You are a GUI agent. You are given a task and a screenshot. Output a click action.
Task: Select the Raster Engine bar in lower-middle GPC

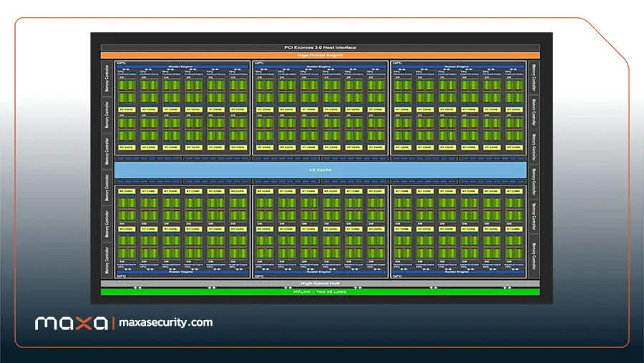click(320, 272)
